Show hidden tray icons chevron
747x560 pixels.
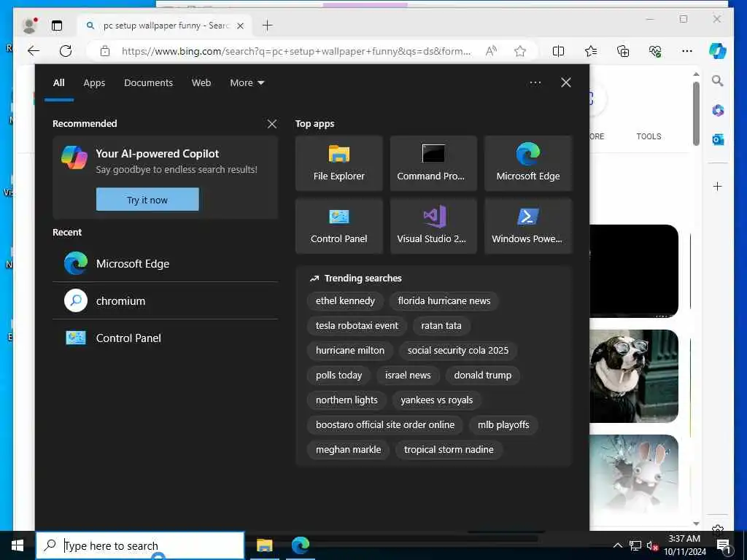click(x=617, y=545)
